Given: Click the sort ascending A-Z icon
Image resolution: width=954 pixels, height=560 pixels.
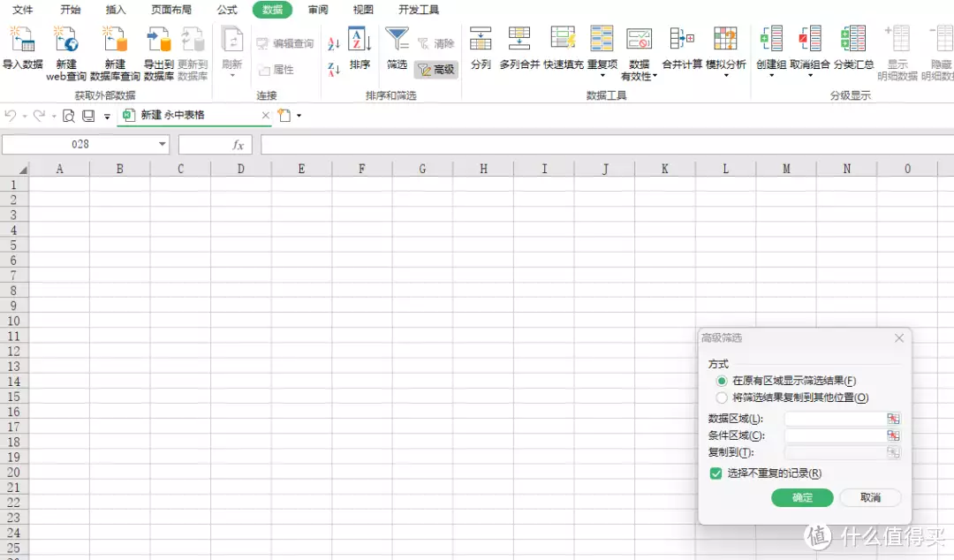Looking at the screenshot, I should [334, 43].
